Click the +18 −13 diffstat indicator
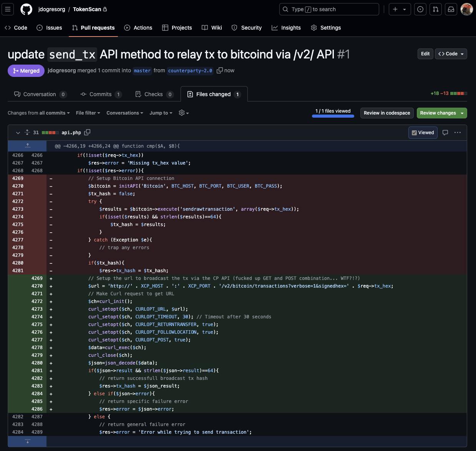 (x=449, y=93)
